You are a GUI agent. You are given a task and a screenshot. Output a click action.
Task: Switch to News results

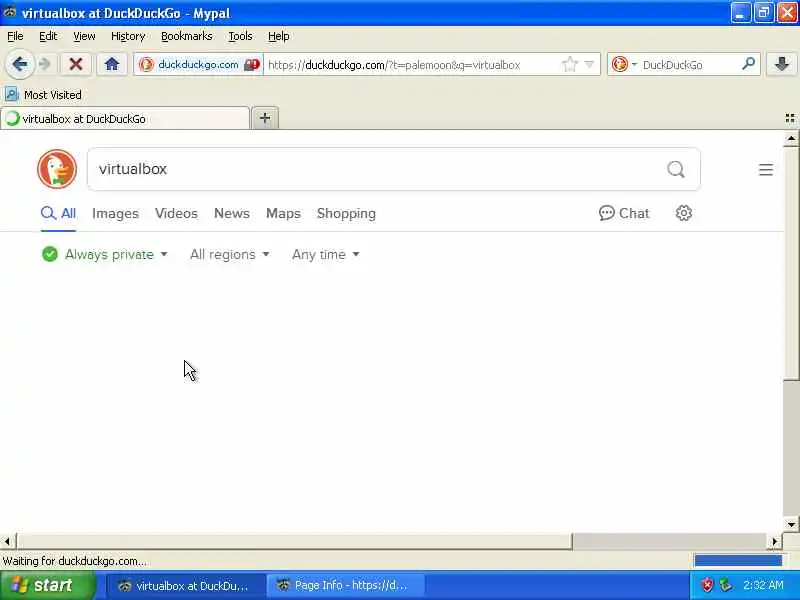(x=232, y=213)
